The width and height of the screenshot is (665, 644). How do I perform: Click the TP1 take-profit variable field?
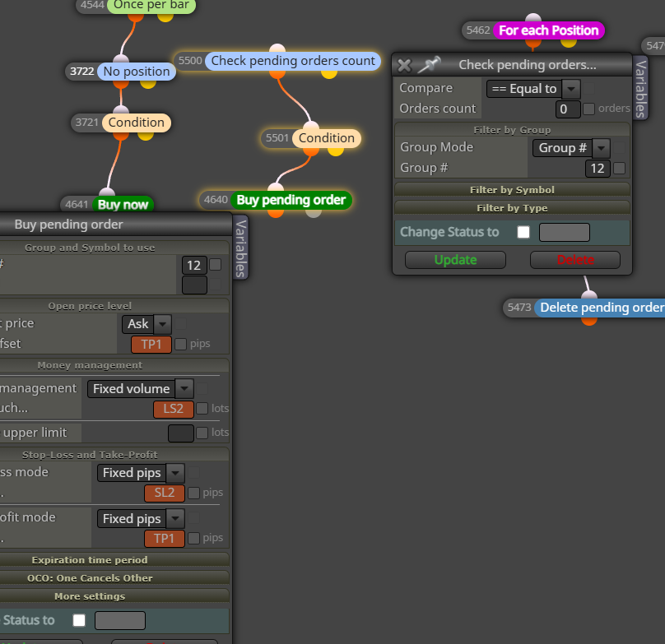point(165,539)
